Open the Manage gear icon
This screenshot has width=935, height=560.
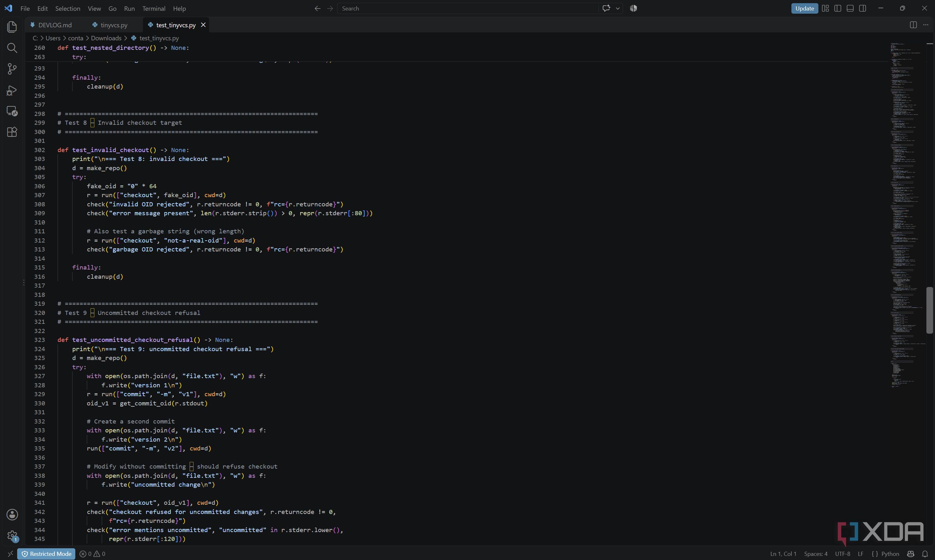pos(12,536)
